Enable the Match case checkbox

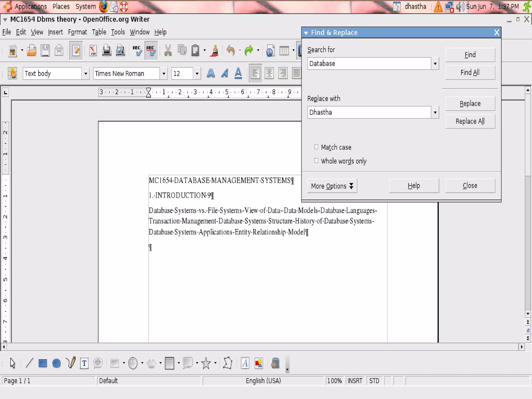pyautogui.click(x=316, y=147)
